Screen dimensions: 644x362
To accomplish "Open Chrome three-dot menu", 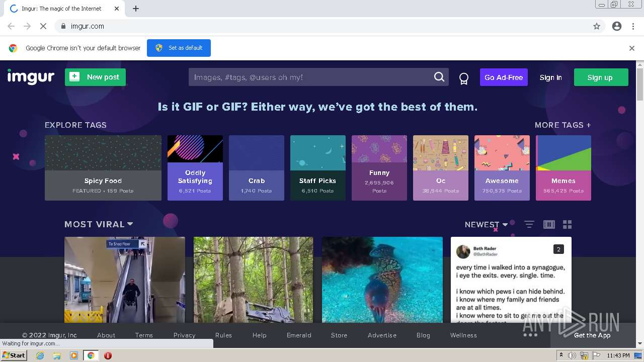I will click(x=633, y=26).
